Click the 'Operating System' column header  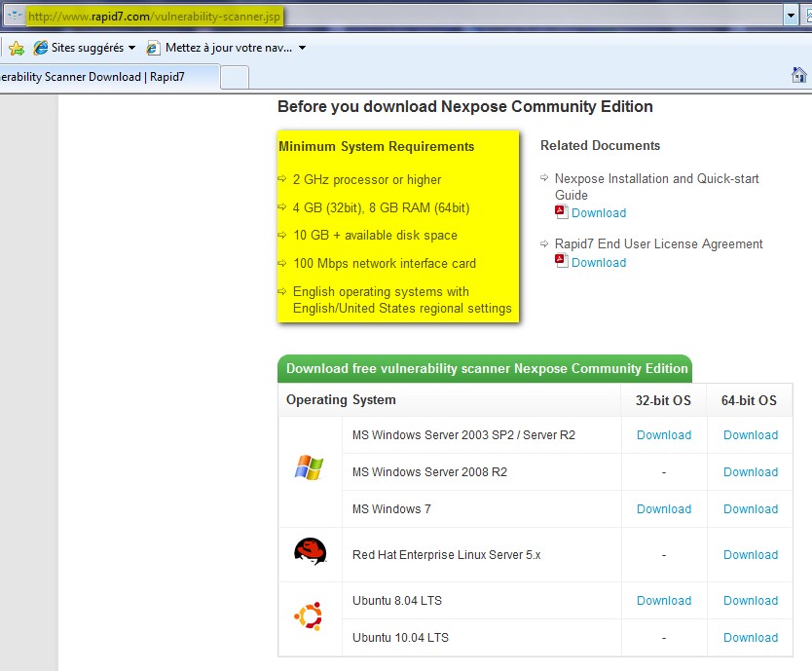coord(341,400)
